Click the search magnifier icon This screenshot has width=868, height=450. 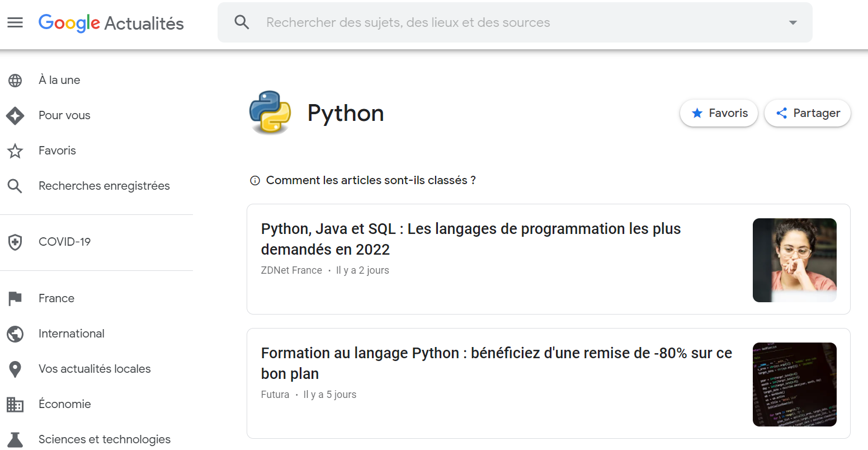pyautogui.click(x=242, y=22)
